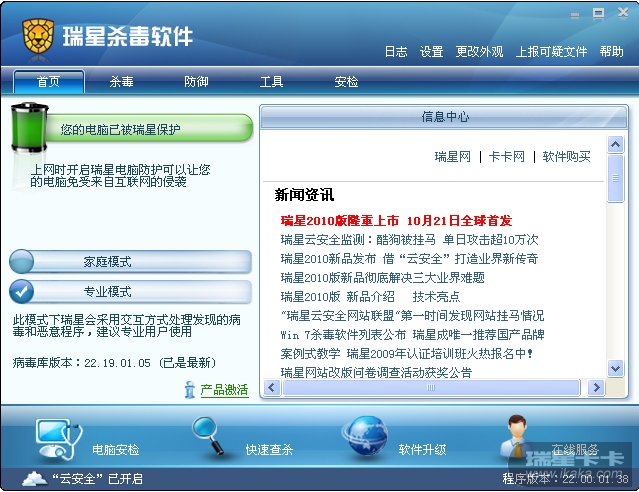Screen dimensions: 639x492
Task: Open the 卡卡网 link
Action: pyautogui.click(x=507, y=157)
